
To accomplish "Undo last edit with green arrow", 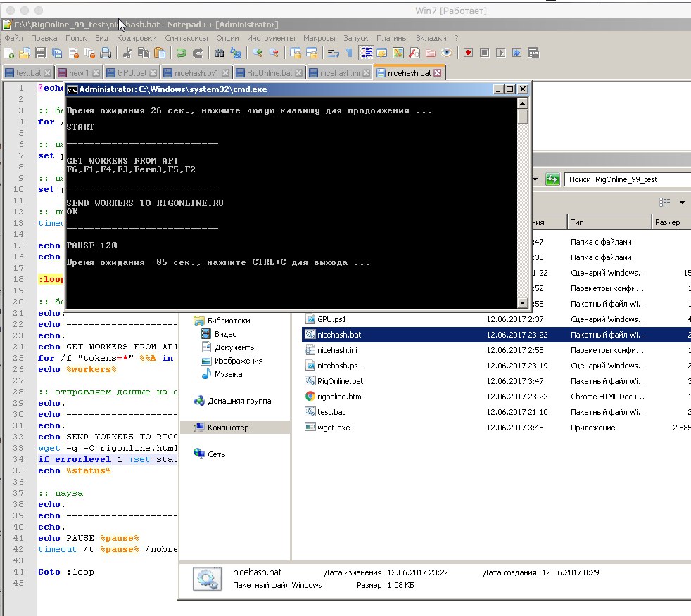I will [x=181, y=53].
